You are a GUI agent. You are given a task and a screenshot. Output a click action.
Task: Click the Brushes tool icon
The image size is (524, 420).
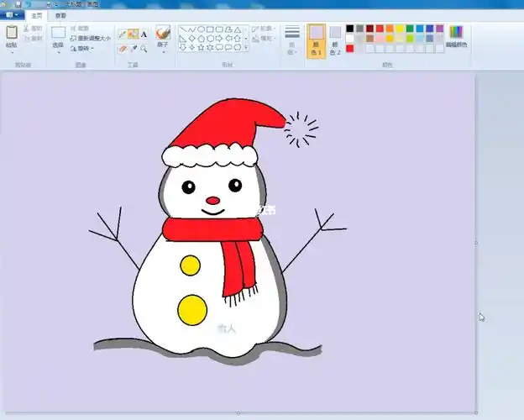[x=163, y=34]
